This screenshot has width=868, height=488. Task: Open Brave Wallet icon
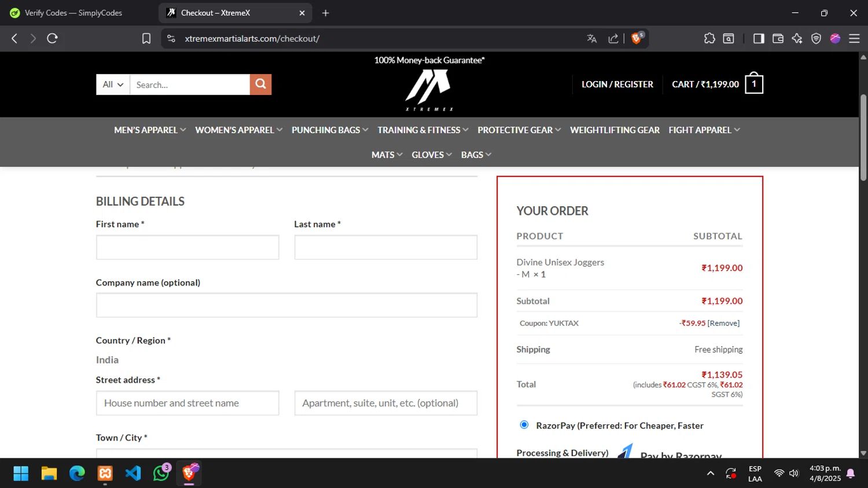point(778,38)
